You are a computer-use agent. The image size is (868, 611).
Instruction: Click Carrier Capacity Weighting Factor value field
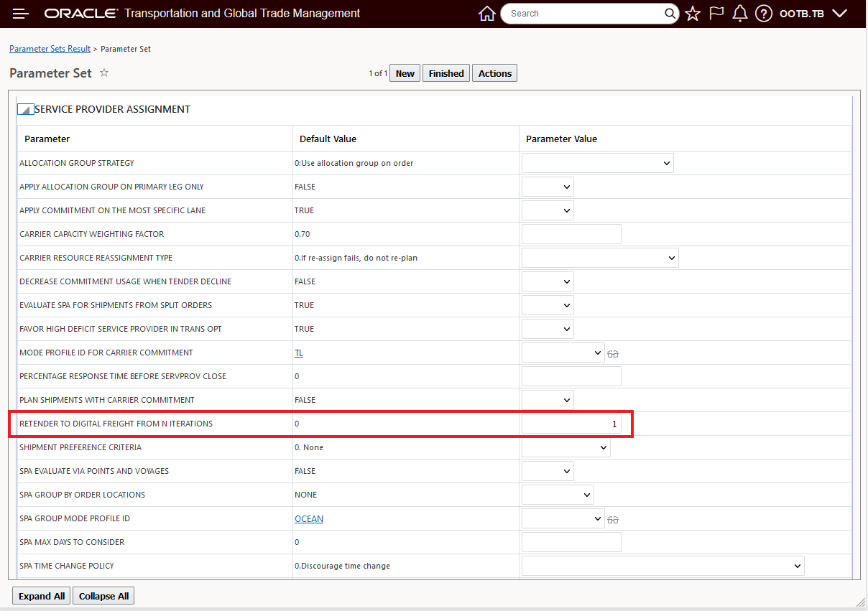tap(571, 234)
